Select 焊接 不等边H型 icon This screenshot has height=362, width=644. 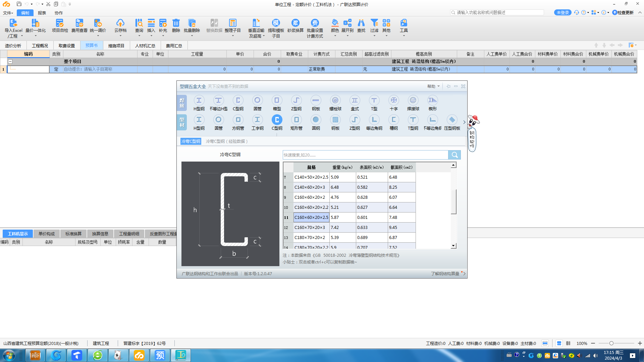pos(218,100)
